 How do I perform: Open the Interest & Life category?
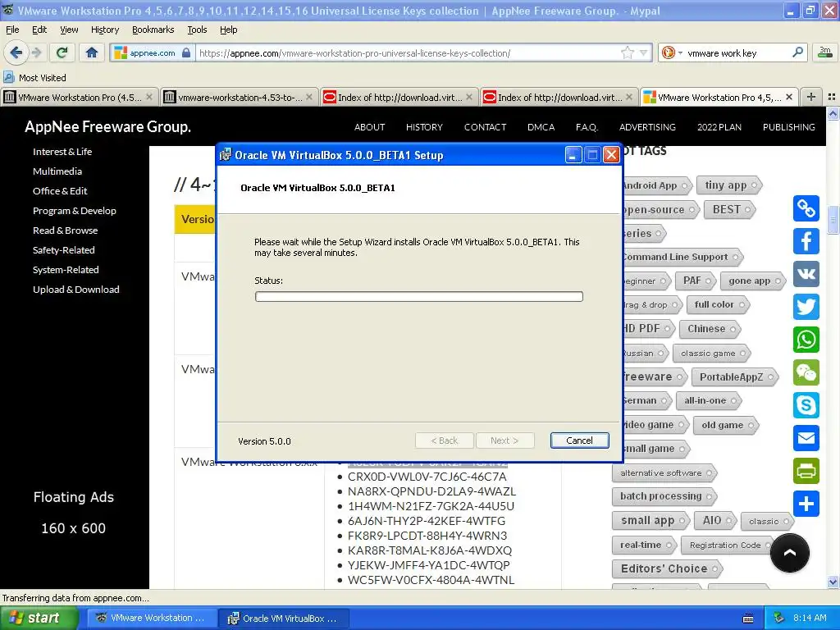pyautogui.click(x=62, y=152)
